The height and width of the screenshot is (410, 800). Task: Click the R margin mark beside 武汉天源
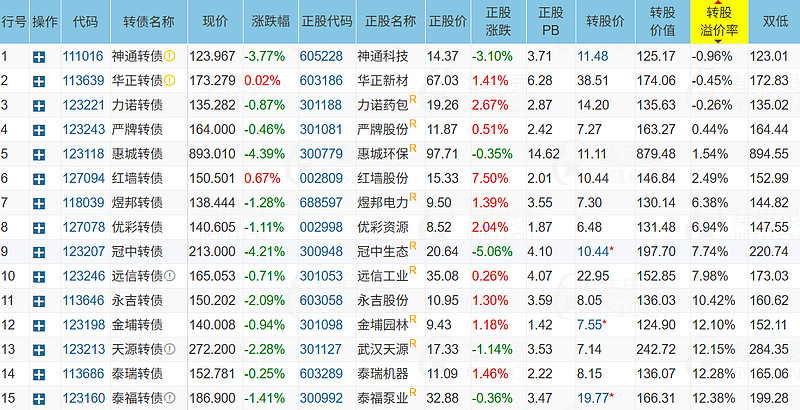(x=413, y=344)
